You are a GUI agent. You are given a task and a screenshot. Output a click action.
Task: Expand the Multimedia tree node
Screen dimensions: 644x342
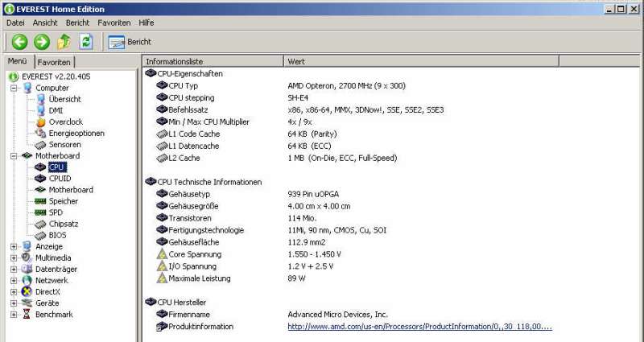pos(14,258)
